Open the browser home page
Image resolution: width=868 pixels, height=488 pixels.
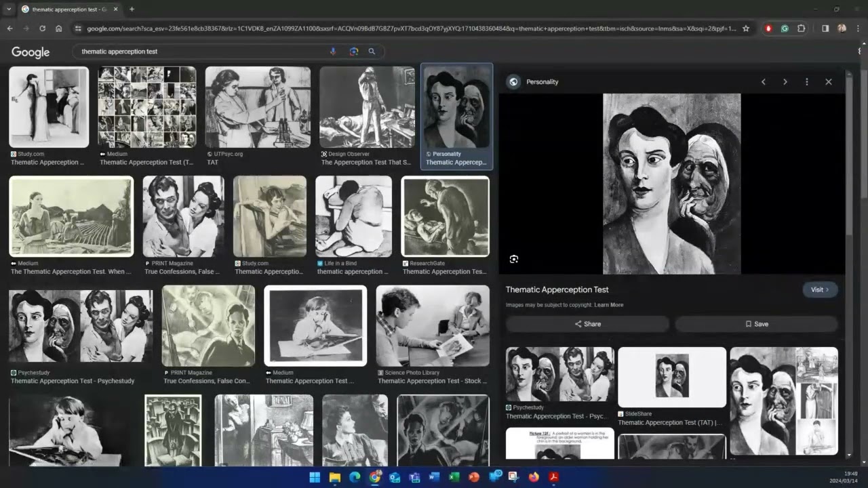tap(59, 28)
